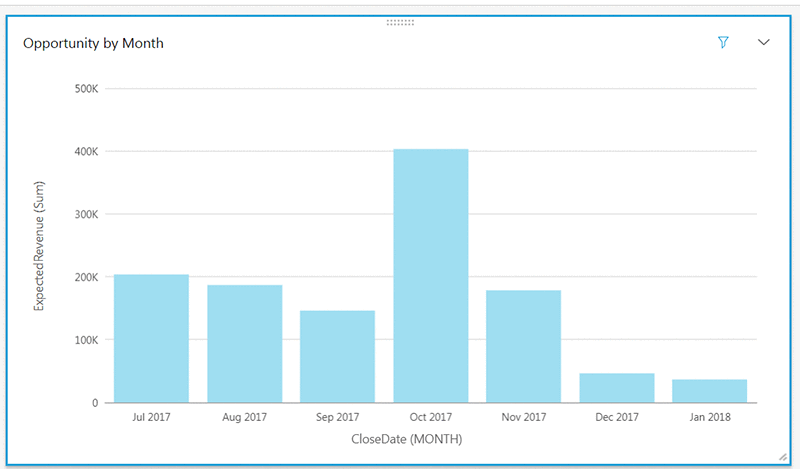Click the Dec 2017 axis label
Image resolution: width=800 pixels, height=469 pixels.
(x=617, y=417)
